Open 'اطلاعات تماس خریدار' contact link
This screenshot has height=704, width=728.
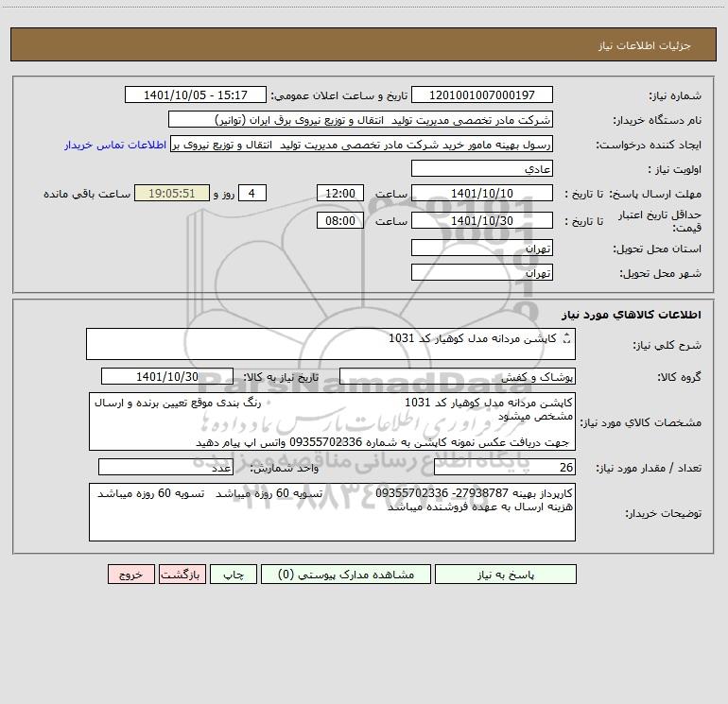tap(115, 145)
